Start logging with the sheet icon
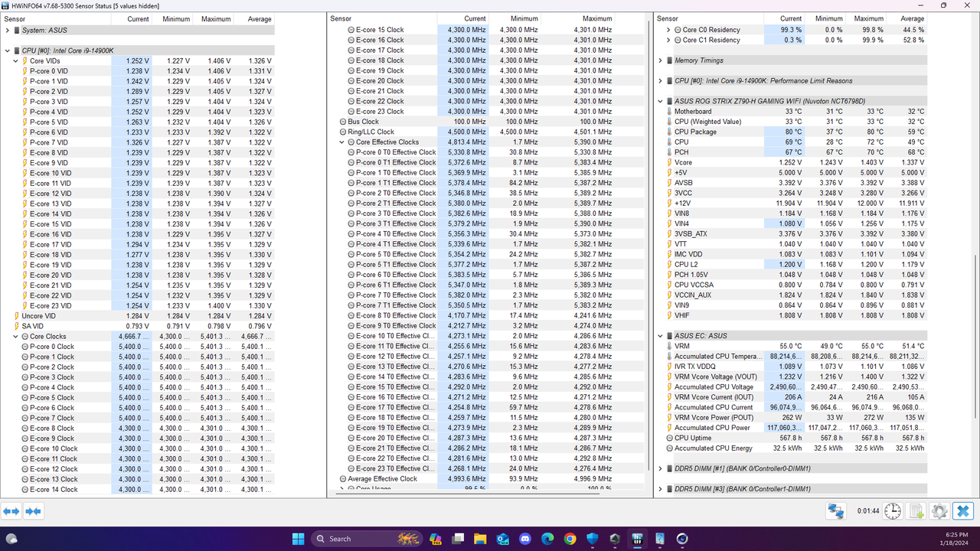The image size is (980, 551). (x=917, y=511)
